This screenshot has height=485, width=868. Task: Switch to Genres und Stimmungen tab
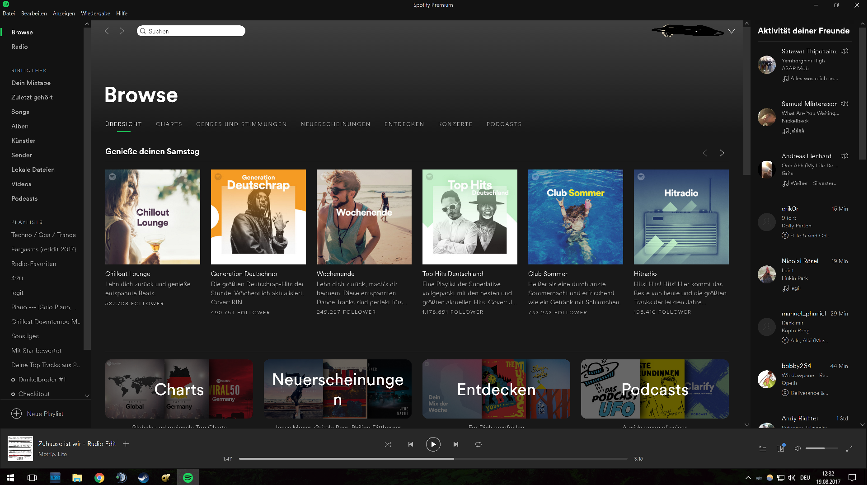[241, 124]
